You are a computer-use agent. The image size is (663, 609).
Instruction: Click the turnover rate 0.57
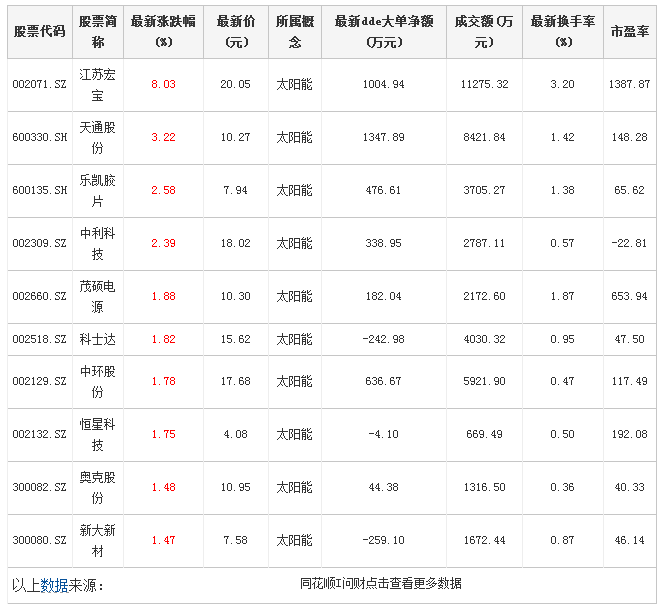[x=562, y=243]
